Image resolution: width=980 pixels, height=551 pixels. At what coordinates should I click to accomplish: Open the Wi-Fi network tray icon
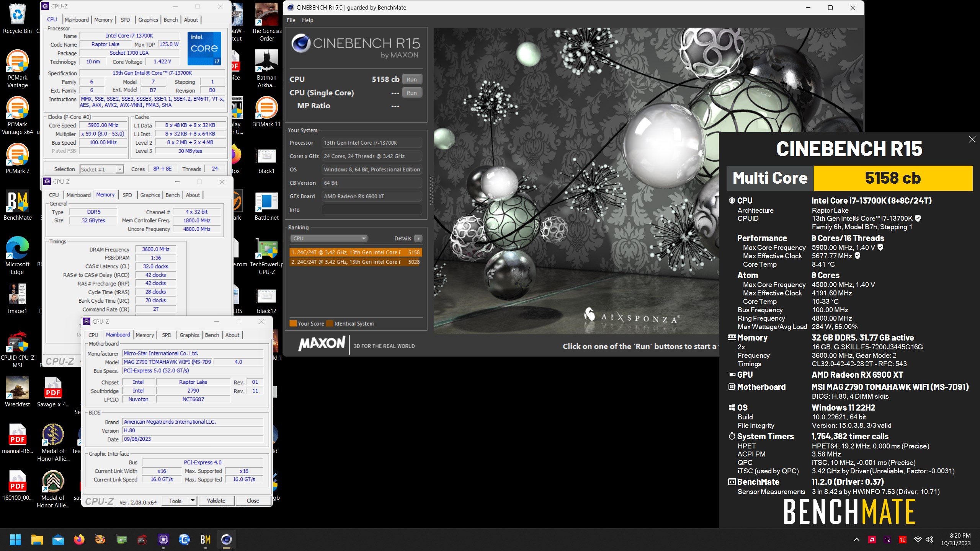[x=918, y=540]
